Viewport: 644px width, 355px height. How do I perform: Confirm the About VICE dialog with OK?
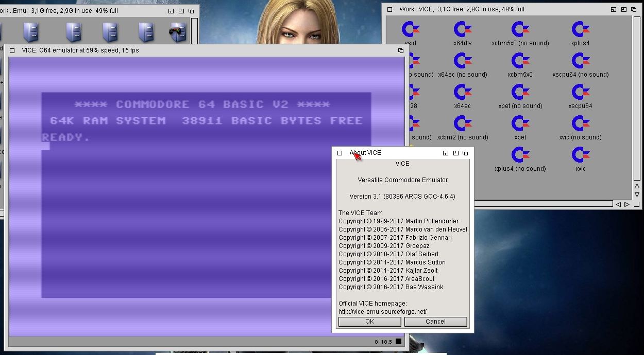[369, 322]
